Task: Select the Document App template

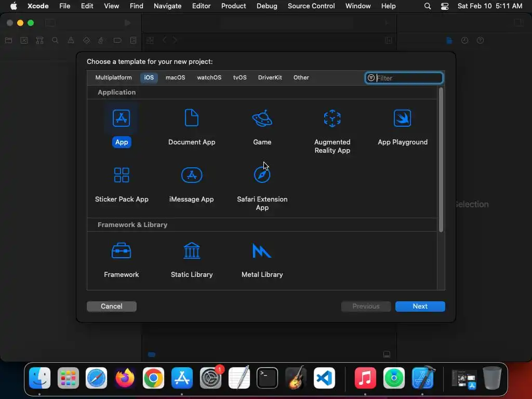Action: [192, 127]
